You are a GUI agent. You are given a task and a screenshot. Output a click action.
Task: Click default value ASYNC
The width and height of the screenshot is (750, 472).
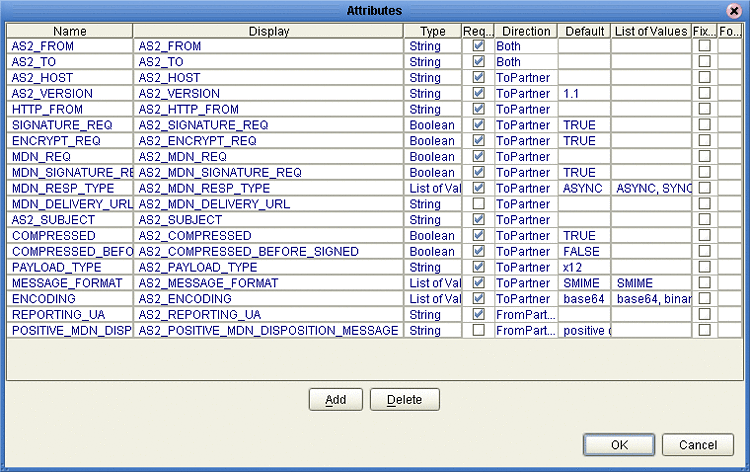pyautogui.click(x=585, y=188)
